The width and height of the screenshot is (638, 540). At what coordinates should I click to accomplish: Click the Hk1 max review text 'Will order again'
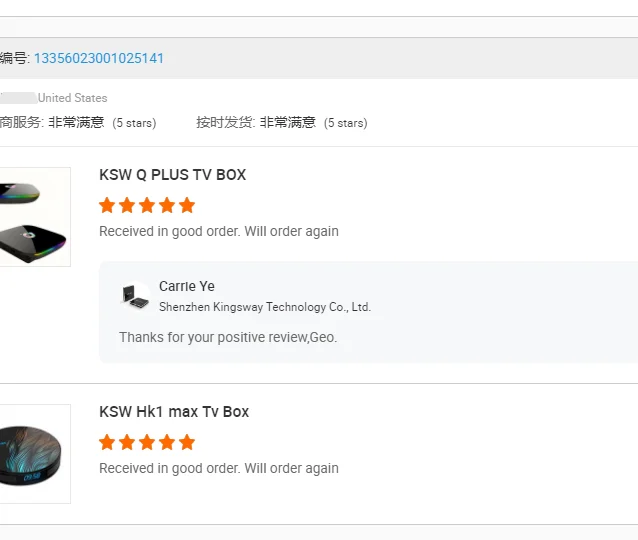[291, 468]
